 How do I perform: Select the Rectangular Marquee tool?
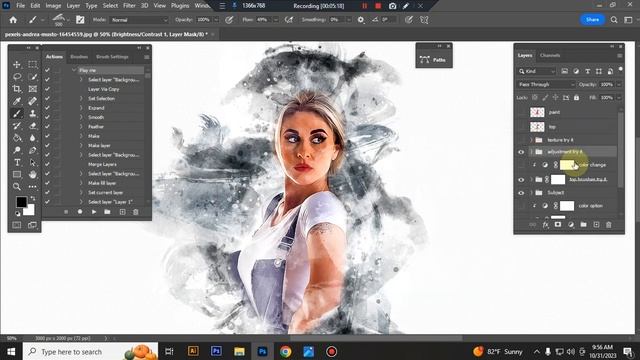(x=33, y=64)
